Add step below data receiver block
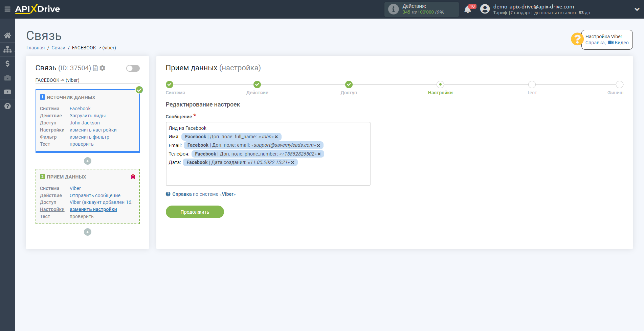Image resolution: width=644 pixels, height=331 pixels. click(x=88, y=232)
